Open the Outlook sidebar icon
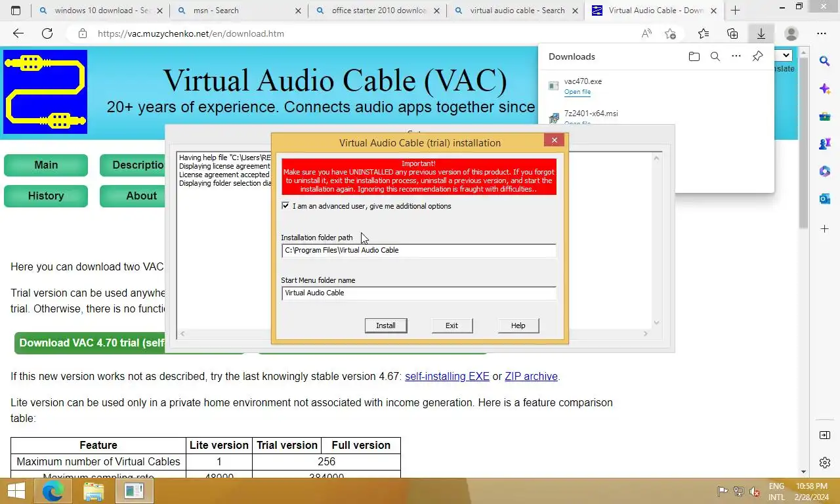The image size is (840, 504). tap(825, 199)
